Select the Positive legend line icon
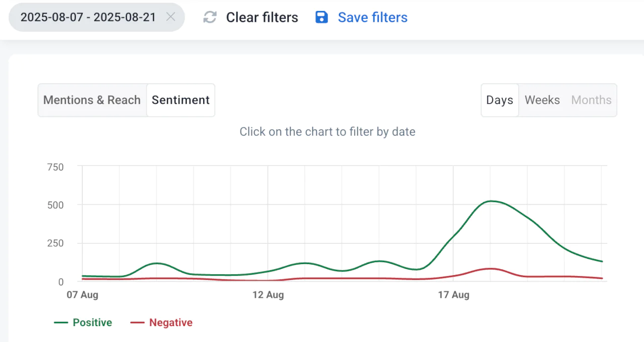The width and height of the screenshot is (644, 342). click(x=60, y=322)
